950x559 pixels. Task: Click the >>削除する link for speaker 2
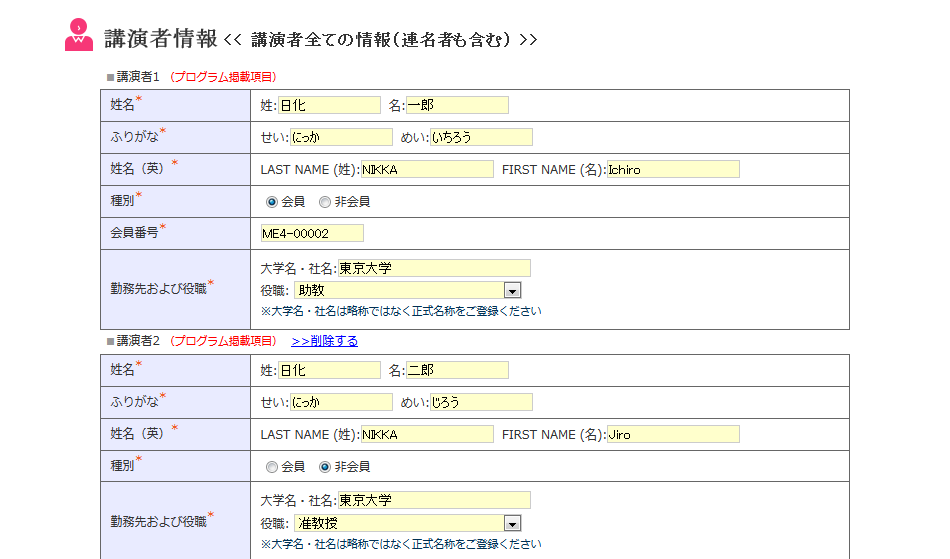[324, 341]
